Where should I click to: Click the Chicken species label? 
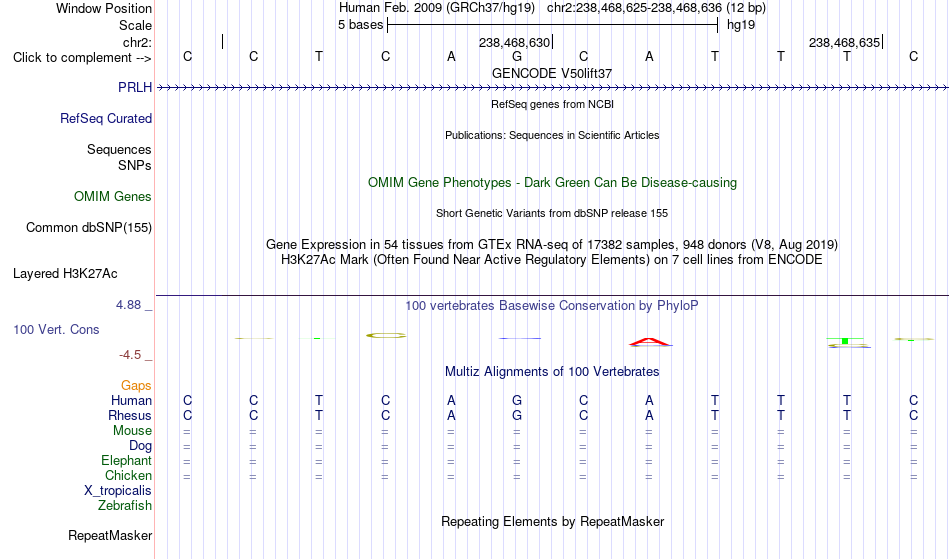coord(128,475)
